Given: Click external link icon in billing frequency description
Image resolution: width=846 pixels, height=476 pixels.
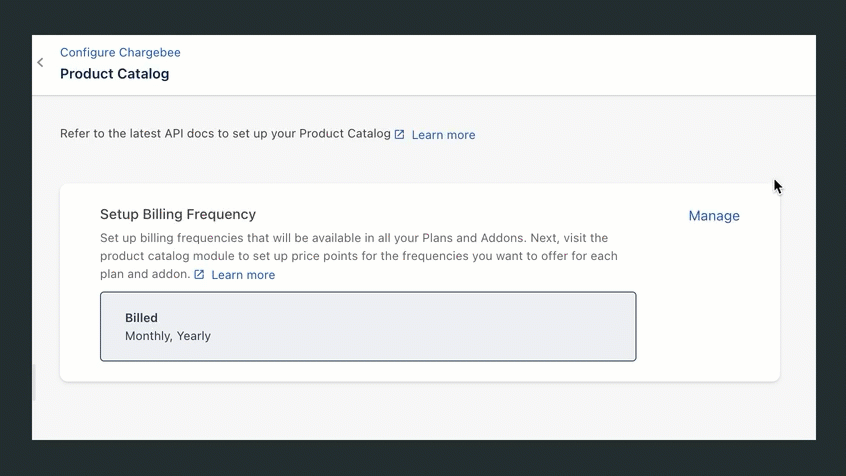Looking at the screenshot, I should tap(199, 275).
